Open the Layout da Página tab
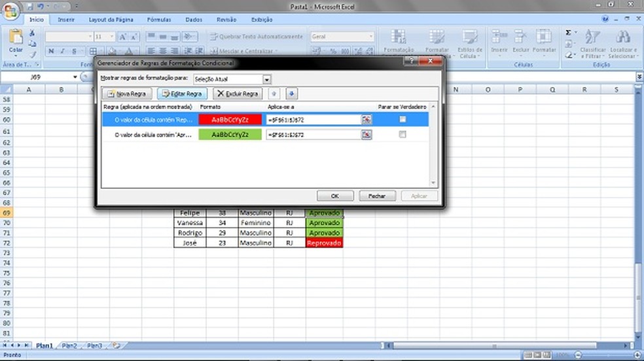Image resolution: width=644 pixels, height=361 pixels. coord(111,19)
